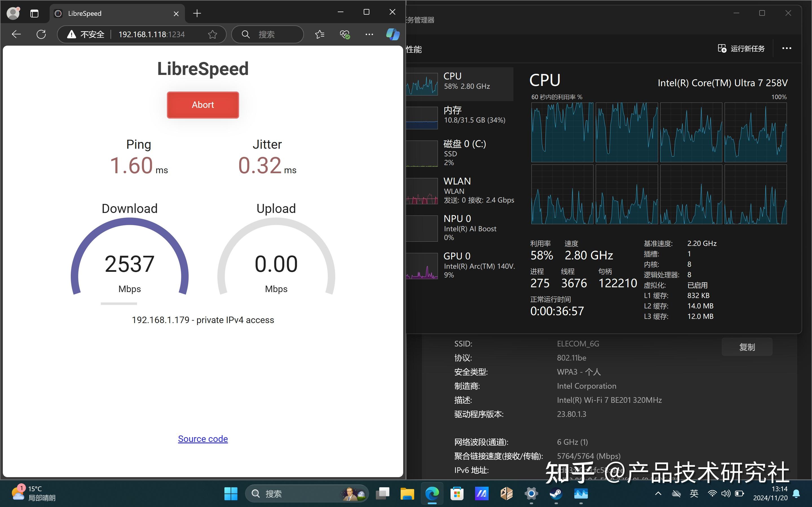This screenshot has width=812, height=507.
Task: Open File Explorer from the taskbar
Action: click(x=407, y=493)
